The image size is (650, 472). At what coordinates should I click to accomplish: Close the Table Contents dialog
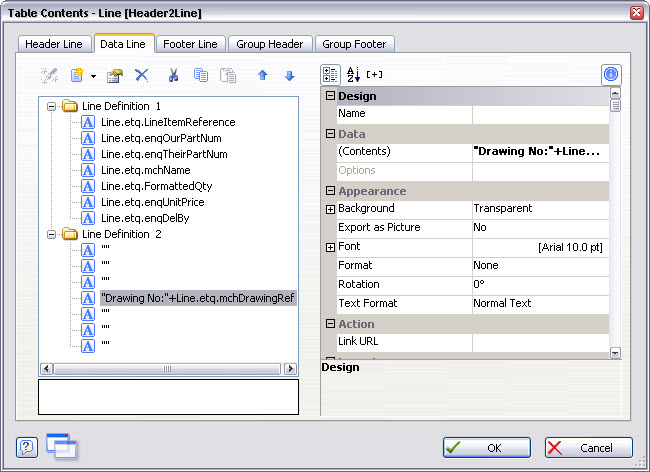[x=636, y=13]
